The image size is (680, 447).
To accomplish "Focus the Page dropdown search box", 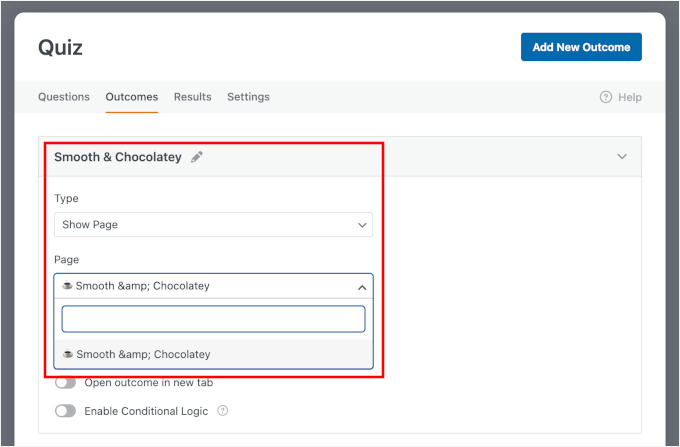I will 213,319.
